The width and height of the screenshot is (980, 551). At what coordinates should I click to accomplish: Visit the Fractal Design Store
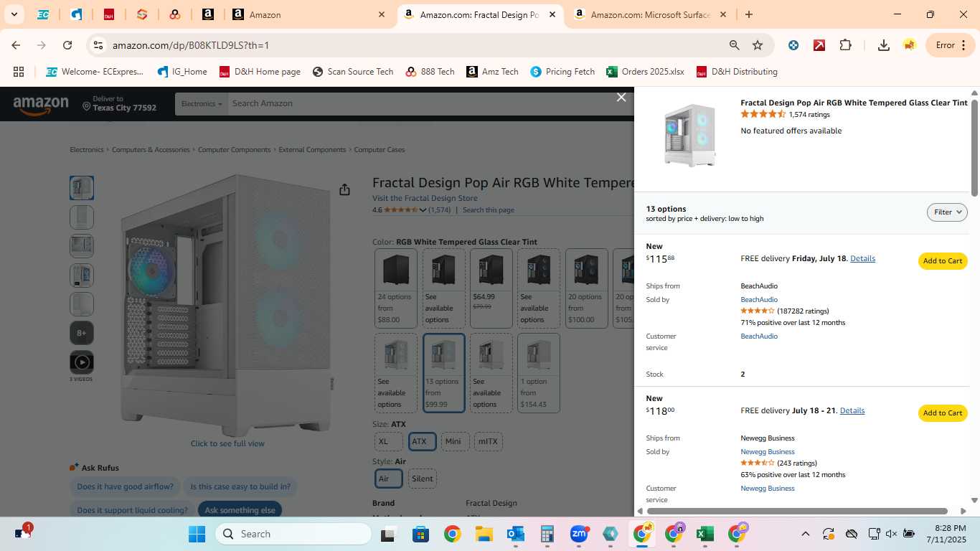pos(425,198)
